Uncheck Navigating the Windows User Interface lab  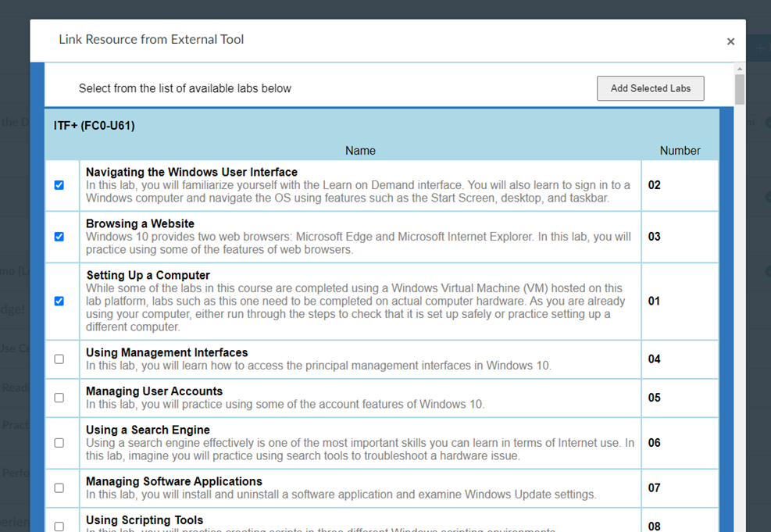59,185
